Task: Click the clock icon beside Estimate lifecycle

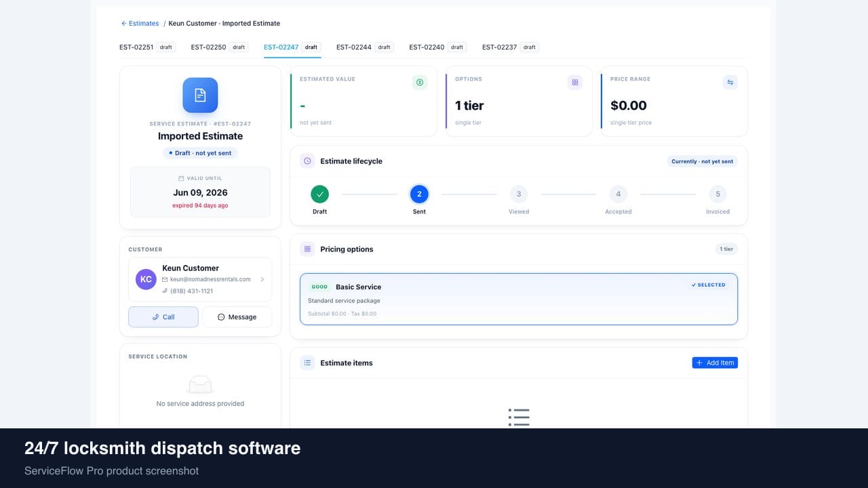Action: (307, 161)
